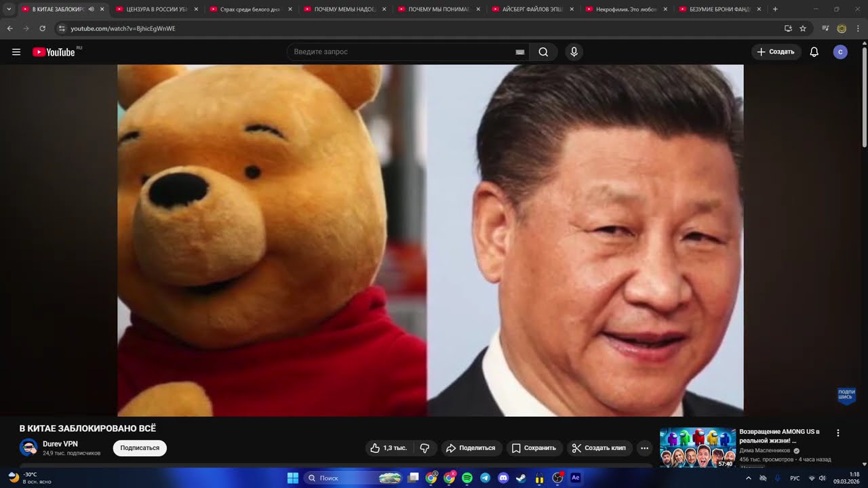
Task: Go to YouTube home via the logo
Action: [54, 52]
